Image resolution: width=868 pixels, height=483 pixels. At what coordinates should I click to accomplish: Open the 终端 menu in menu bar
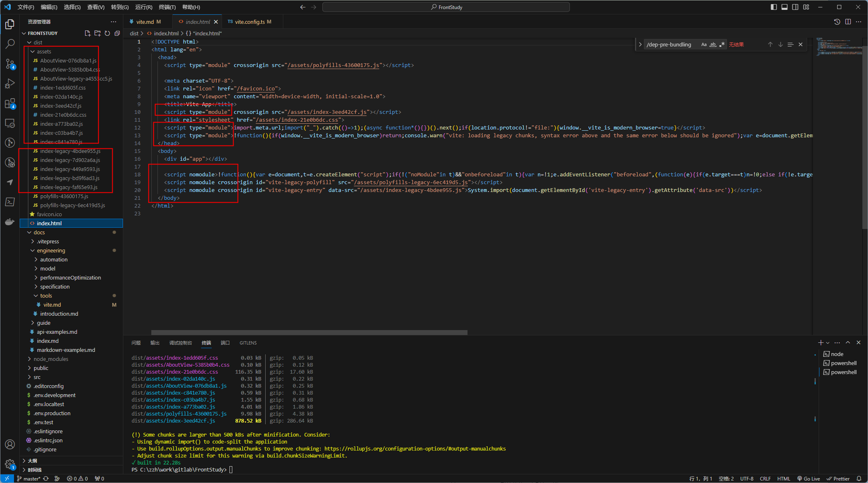click(x=167, y=7)
